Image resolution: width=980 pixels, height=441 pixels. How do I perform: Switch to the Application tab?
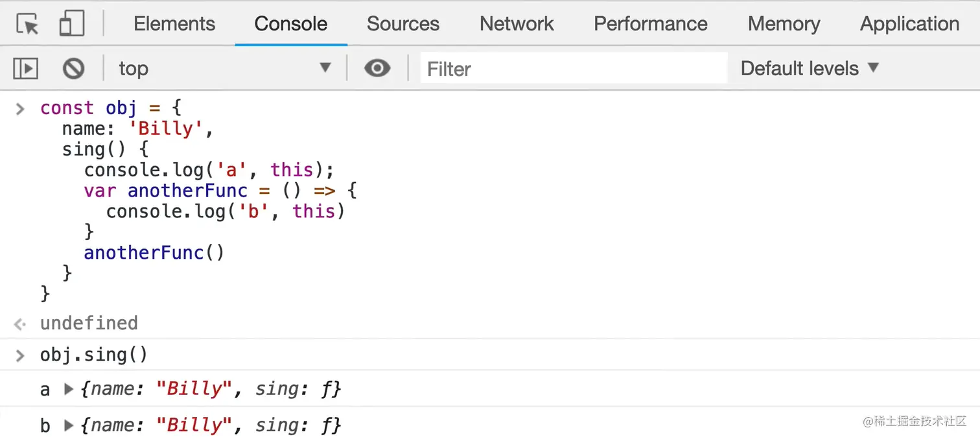click(x=909, y=24)
